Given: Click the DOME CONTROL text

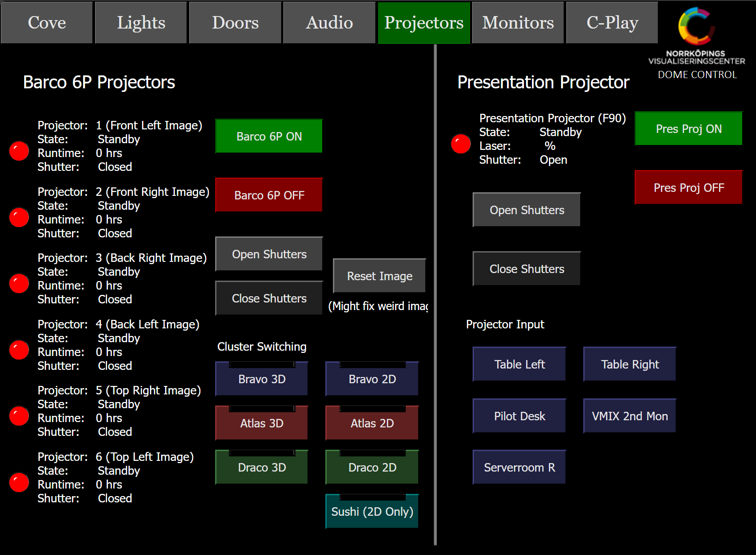Looking at the screenshot, I should pos(697,75).
